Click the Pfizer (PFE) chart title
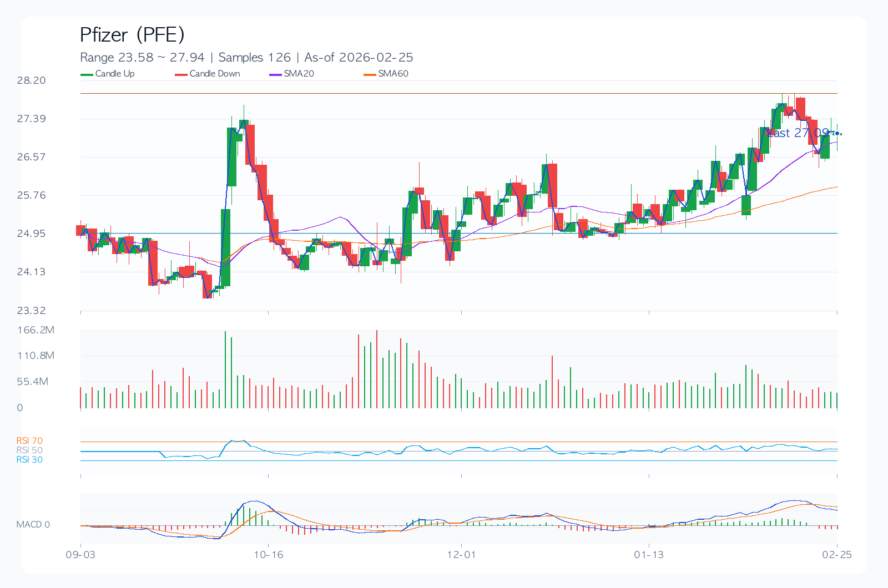 (x=132, y=35)
